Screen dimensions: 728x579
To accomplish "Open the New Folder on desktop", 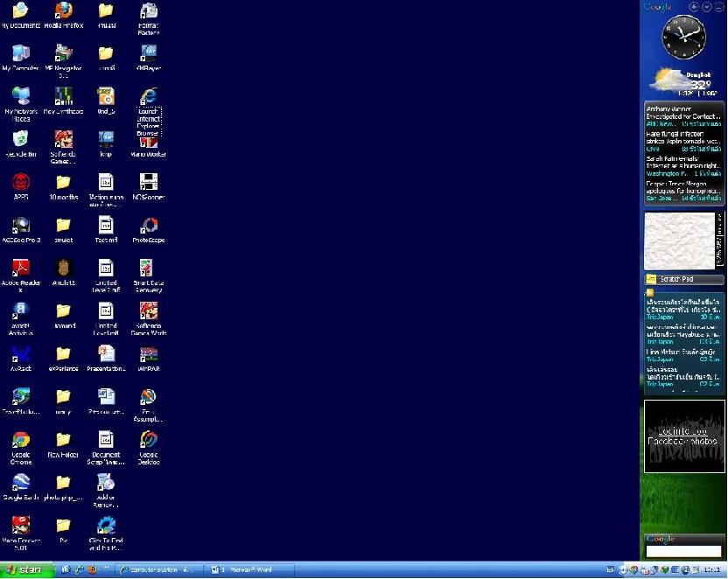I will 63,440.
